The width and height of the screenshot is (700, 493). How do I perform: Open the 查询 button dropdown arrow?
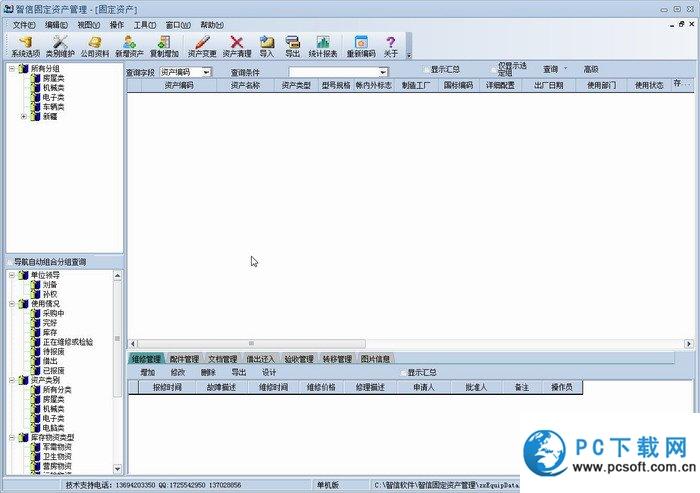coord(566,69)
